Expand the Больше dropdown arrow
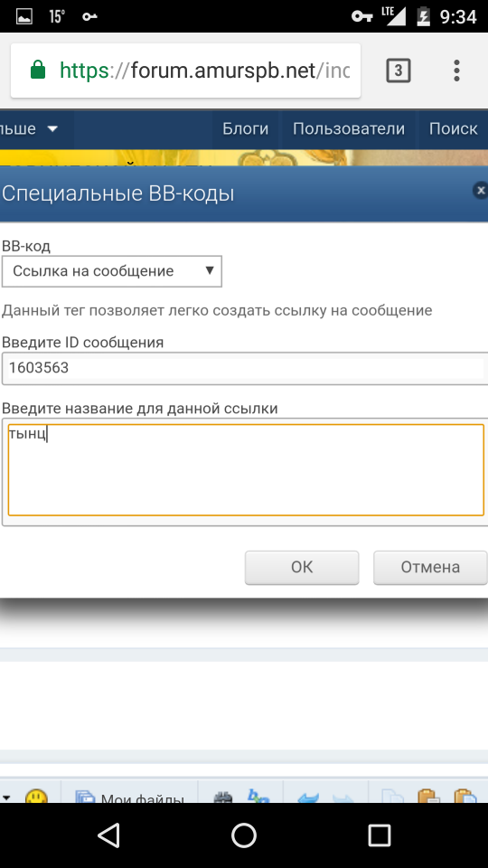Viewport: 488px width, 868px height. pos(52,129)
